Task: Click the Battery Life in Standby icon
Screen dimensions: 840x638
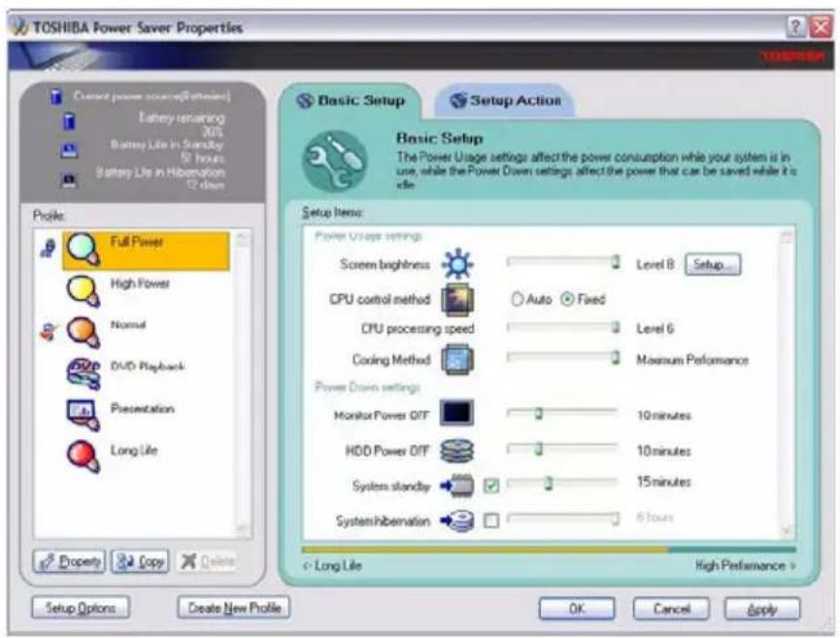Action: [x=69, y=150]
